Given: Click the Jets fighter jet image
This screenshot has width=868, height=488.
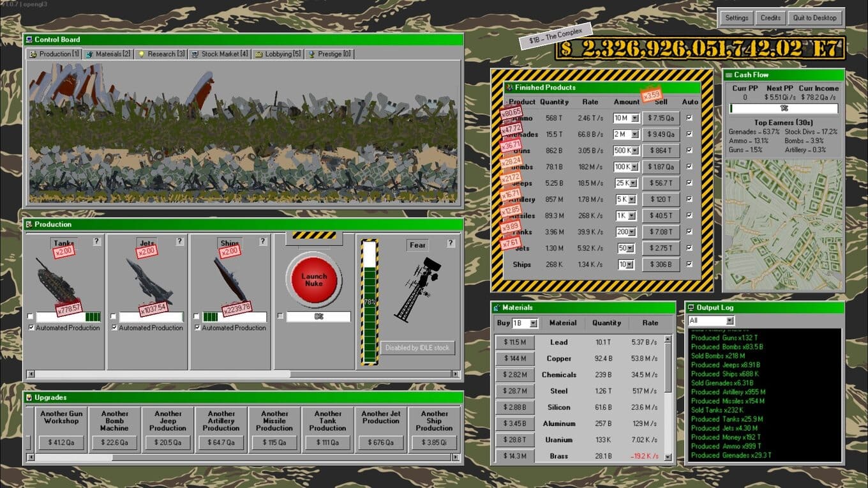Looking at the screenshot, I should tap(148, 279).
